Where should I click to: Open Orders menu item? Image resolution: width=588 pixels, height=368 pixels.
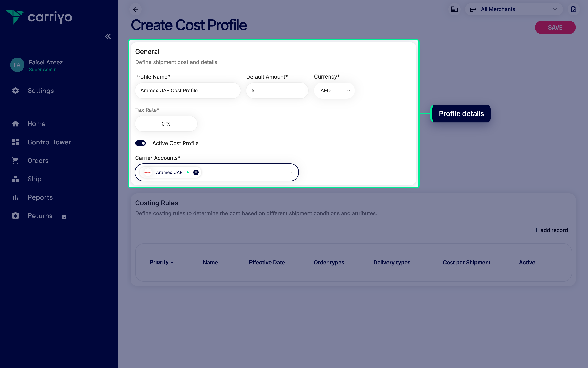38,161
